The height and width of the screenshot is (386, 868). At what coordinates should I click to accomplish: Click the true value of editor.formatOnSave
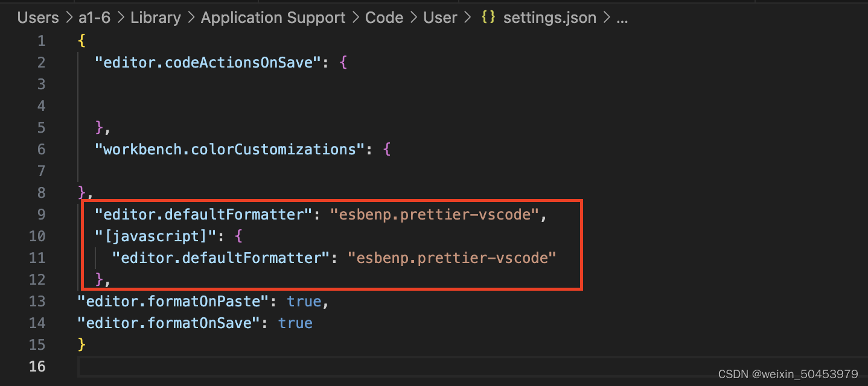coord(295,323)
